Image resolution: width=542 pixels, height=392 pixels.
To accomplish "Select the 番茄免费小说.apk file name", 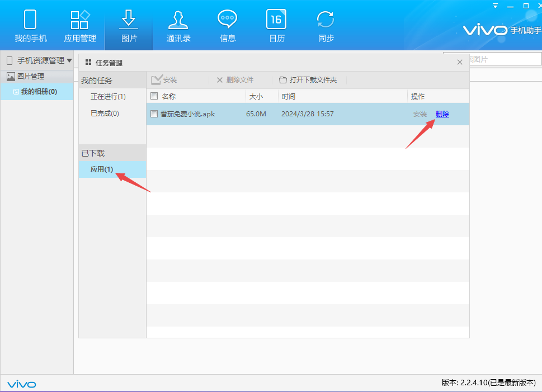I will click(x=188, y=114).
